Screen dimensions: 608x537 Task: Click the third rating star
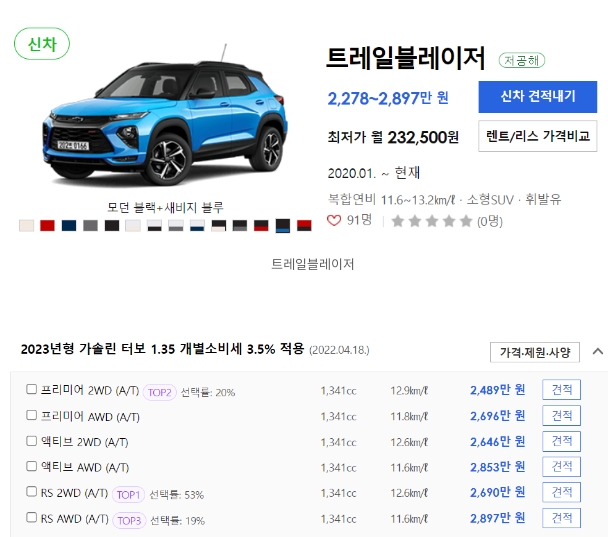click(432, 221)
